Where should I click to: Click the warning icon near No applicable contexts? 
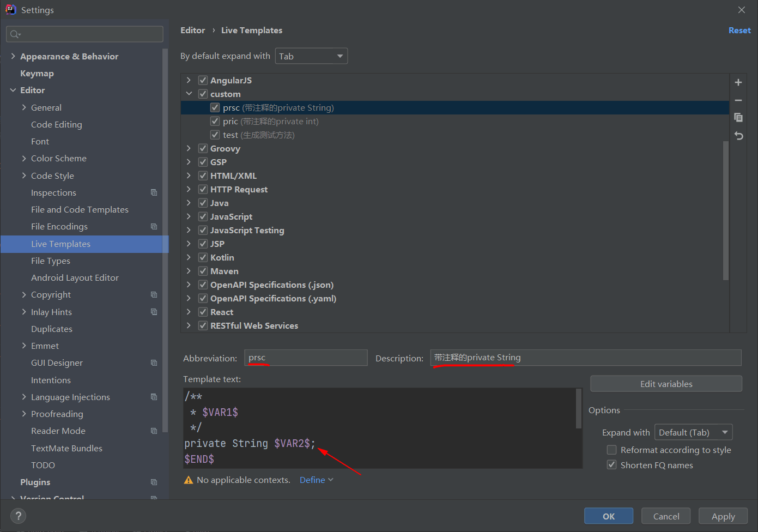click(189, 480)
